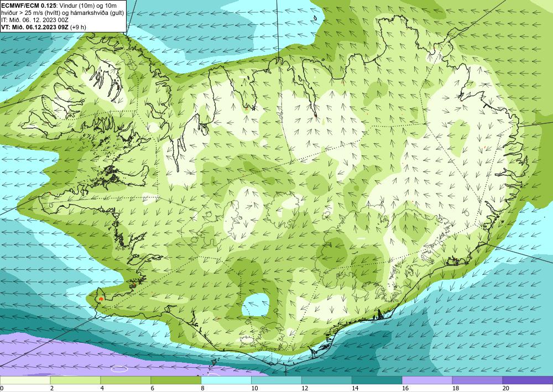Screen dimensions: 553x392
Task: Click the title line 'ECMWF/ECM 0.125: Vindur (10m) og 10m'
Action: (x=59, y=6)
